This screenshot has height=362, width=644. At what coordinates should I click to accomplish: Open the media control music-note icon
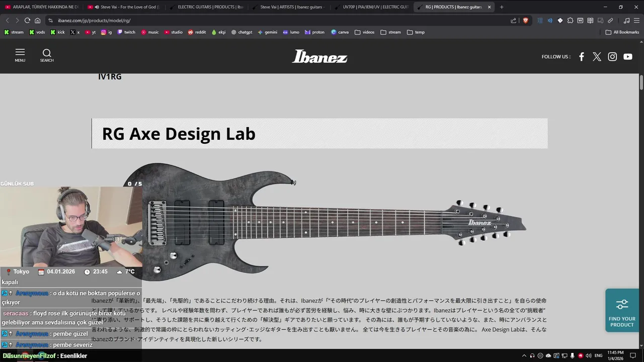pos(626,21)
